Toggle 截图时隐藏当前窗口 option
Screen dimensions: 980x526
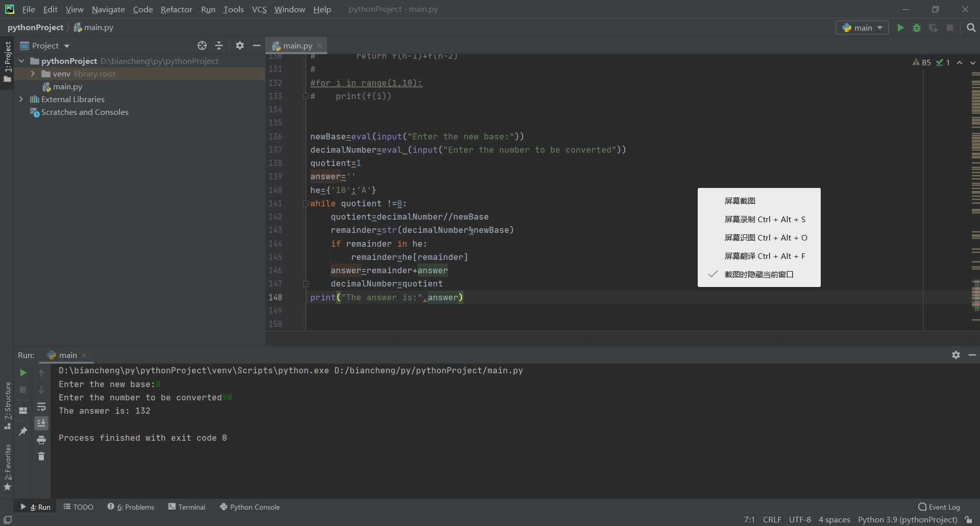point(759,274)
